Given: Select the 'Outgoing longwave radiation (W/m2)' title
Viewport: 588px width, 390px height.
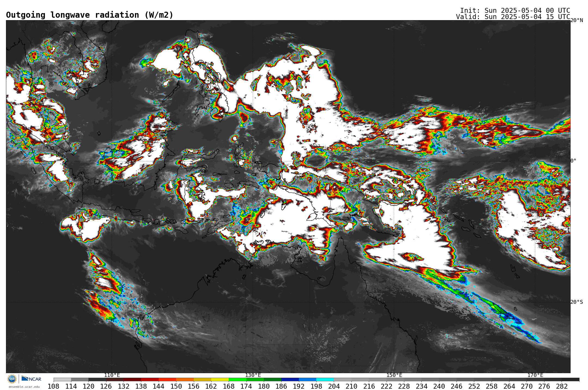Looking at the screenshot, I should pyautogui.click(x=90, y=15).
